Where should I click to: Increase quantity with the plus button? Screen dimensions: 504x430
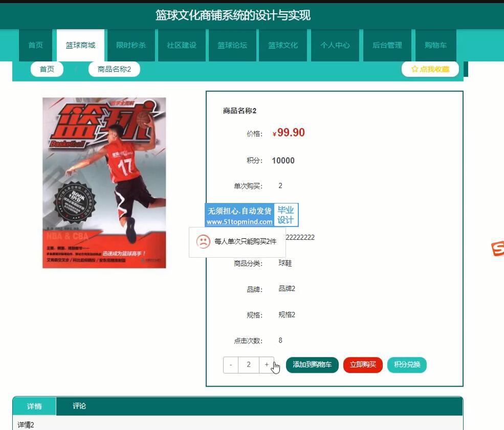pos(266,365)
